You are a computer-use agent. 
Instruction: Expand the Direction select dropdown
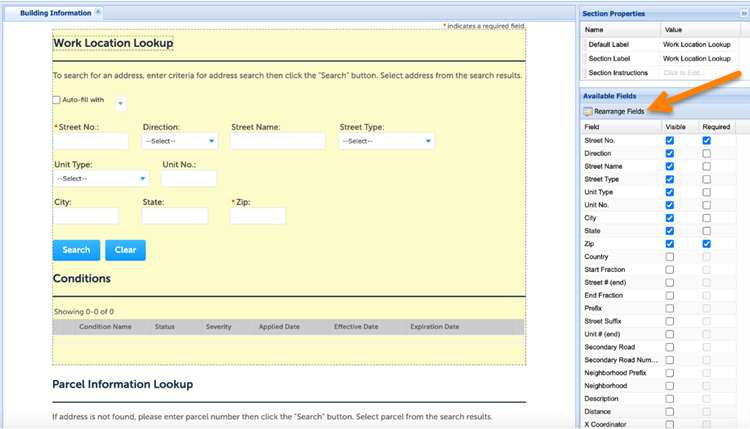[212, 141]
